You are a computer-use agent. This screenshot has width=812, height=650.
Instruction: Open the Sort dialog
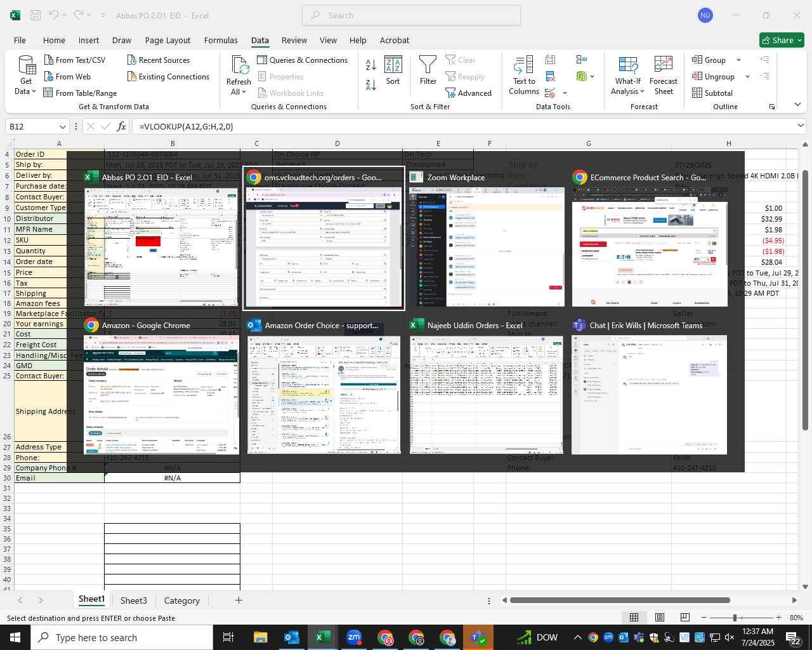point(393,70)
